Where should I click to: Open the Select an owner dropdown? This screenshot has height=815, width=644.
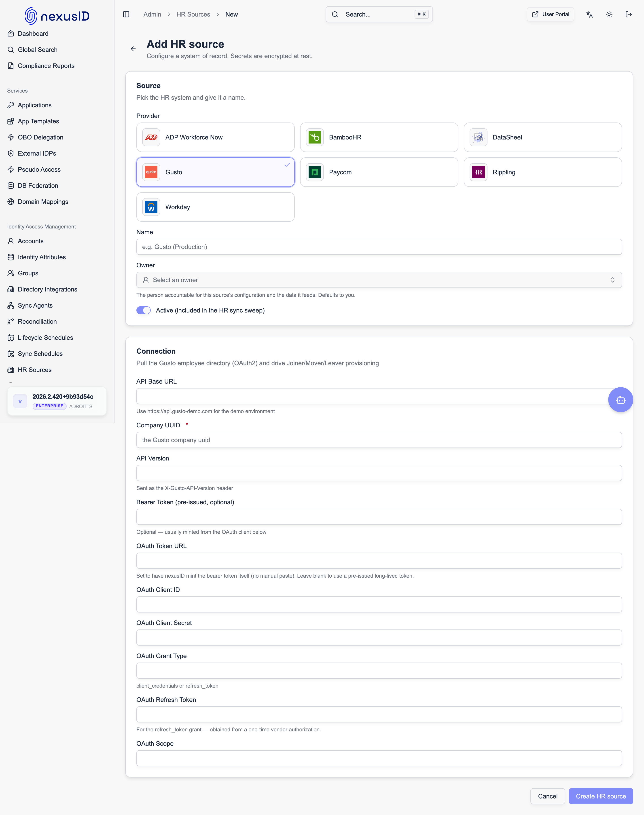pos(379,280)
